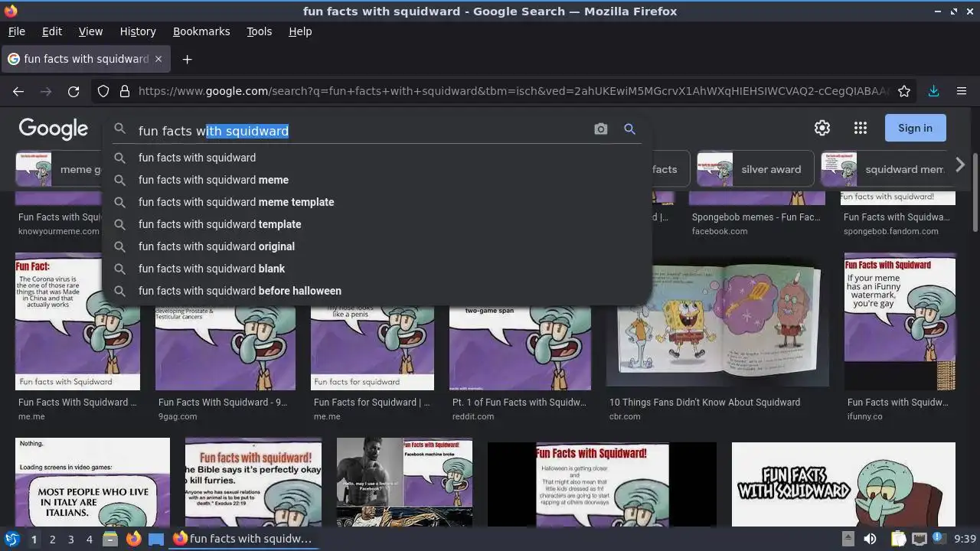
Task: Select workspace 1 in the taskbar
Action: pos(34,539)
